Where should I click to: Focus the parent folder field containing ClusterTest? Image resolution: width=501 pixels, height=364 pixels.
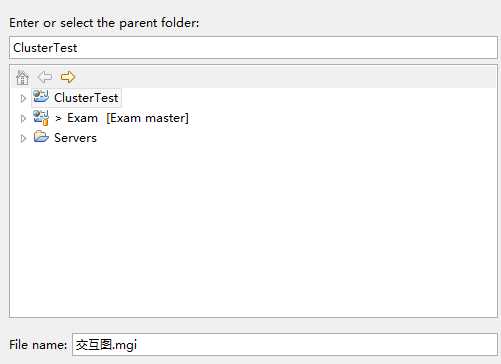[x=253, y=48]
